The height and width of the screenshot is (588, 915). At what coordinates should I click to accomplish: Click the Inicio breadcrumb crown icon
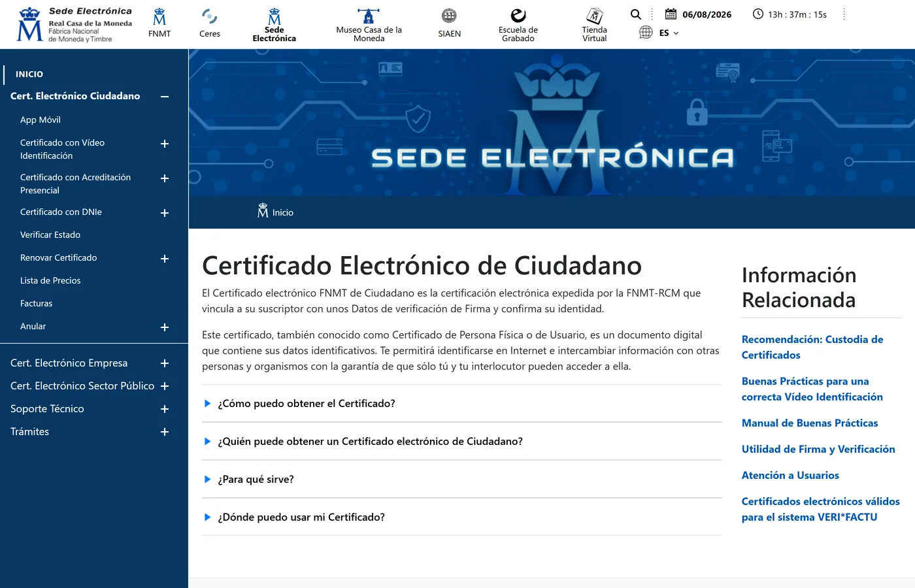[263, 210]
